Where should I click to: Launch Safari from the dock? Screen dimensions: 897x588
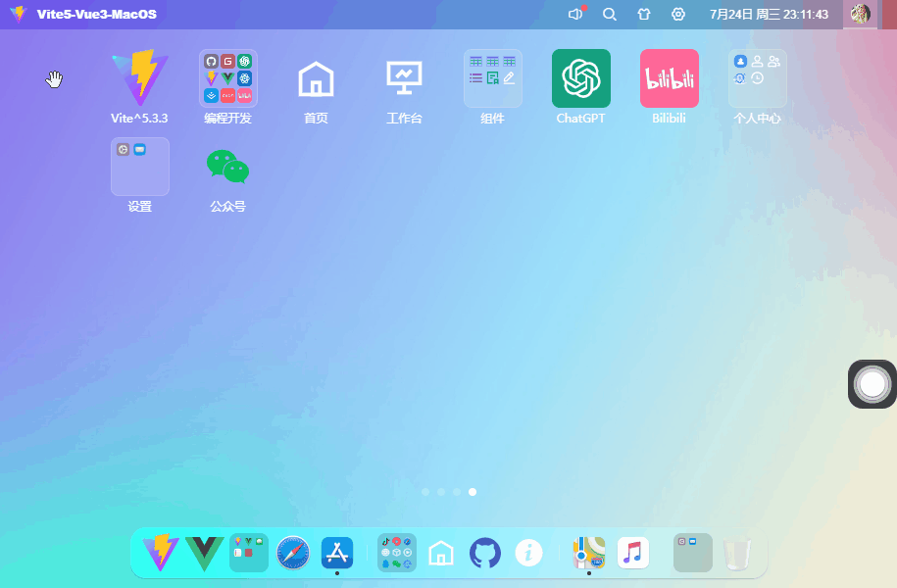pos(293,553)
